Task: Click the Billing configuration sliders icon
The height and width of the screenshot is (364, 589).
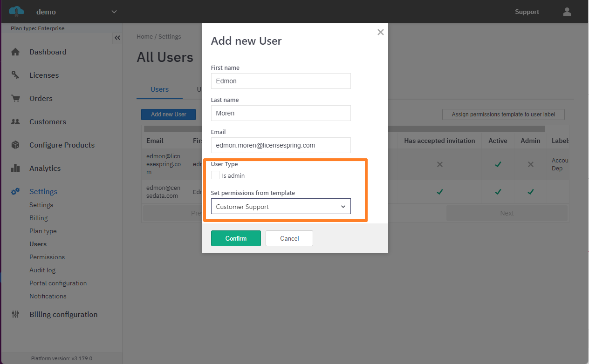Action: click(x=15, y=315)
